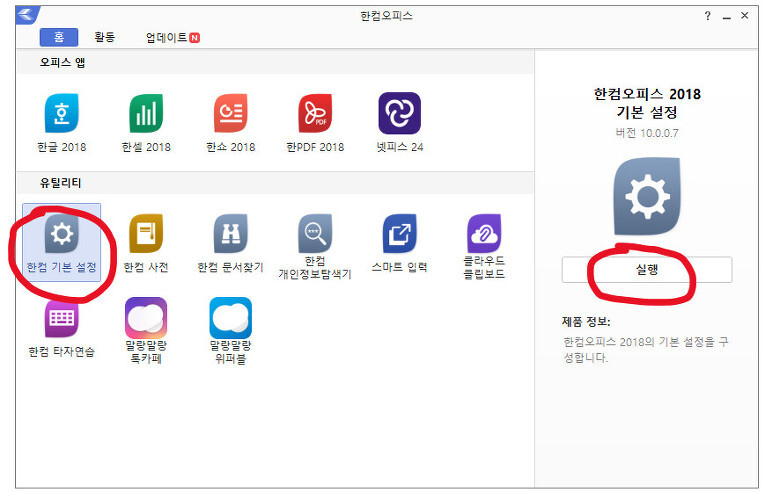Switch to the 홈 tab
Viewport: 765px width, 492px height.
[59, 37]
